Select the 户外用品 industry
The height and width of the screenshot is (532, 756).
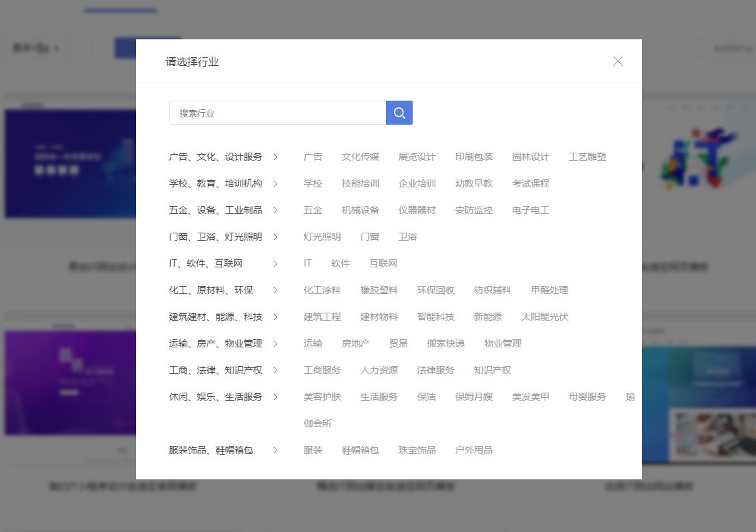pos(473,450)
